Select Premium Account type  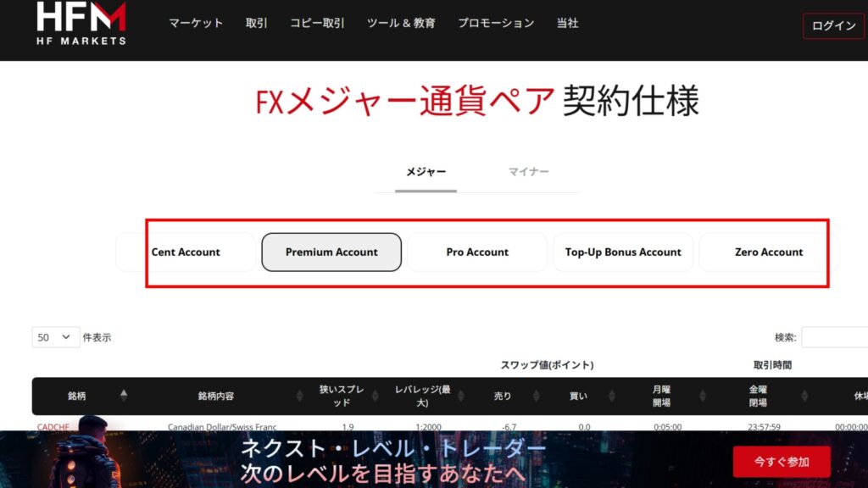pos(331,252)
